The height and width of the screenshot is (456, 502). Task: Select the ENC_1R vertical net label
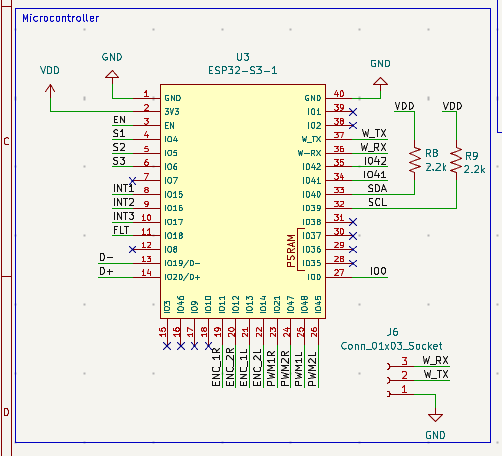(x=216, y=367)
